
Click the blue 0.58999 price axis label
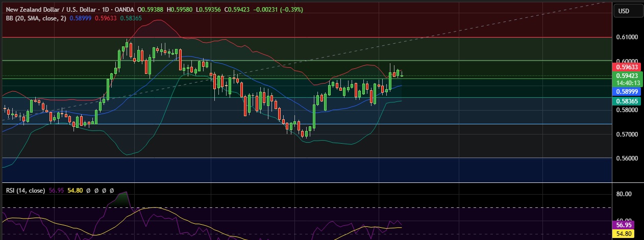pos(627,91)
